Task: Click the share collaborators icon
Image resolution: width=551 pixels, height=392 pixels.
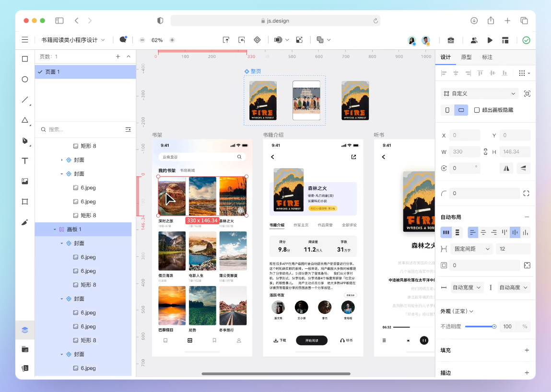Action: (x=474, y=40)
